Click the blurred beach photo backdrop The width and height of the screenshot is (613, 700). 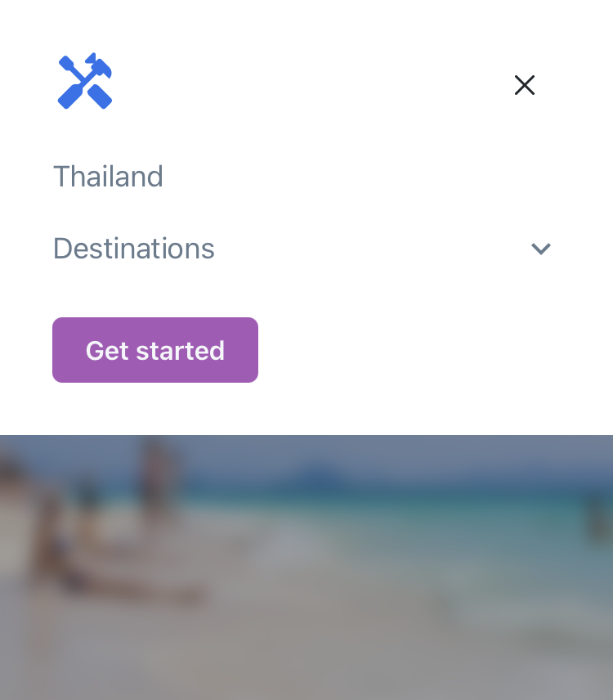(306, 568)
